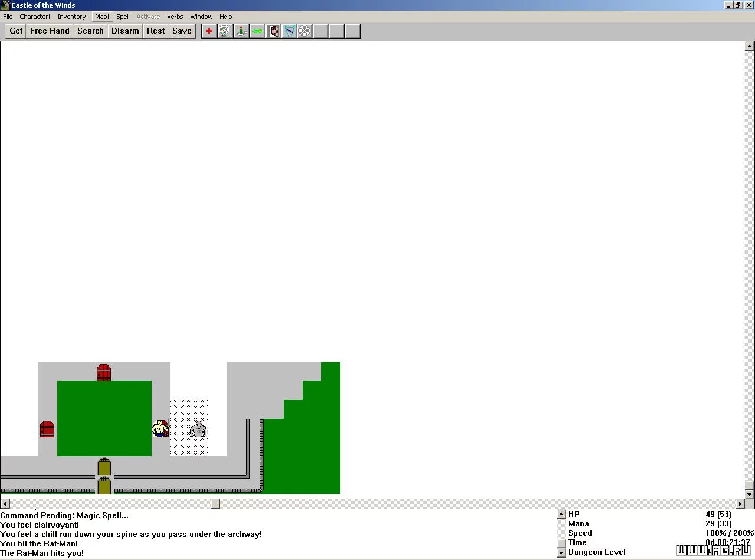Click the red door above green building

(104, 373)
